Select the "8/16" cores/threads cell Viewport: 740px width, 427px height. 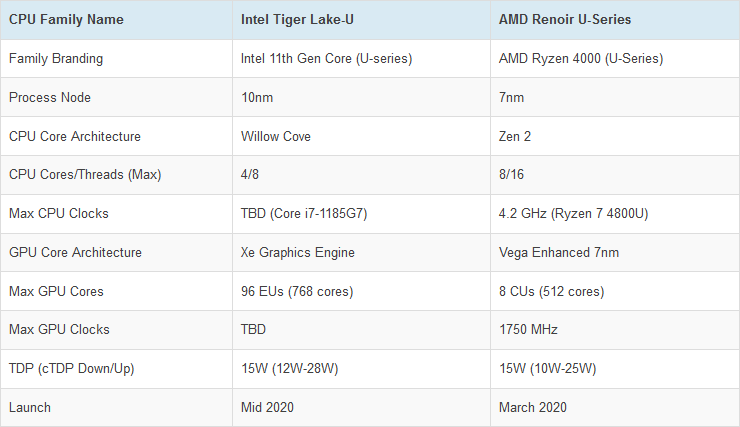click(x=513, y=175)
